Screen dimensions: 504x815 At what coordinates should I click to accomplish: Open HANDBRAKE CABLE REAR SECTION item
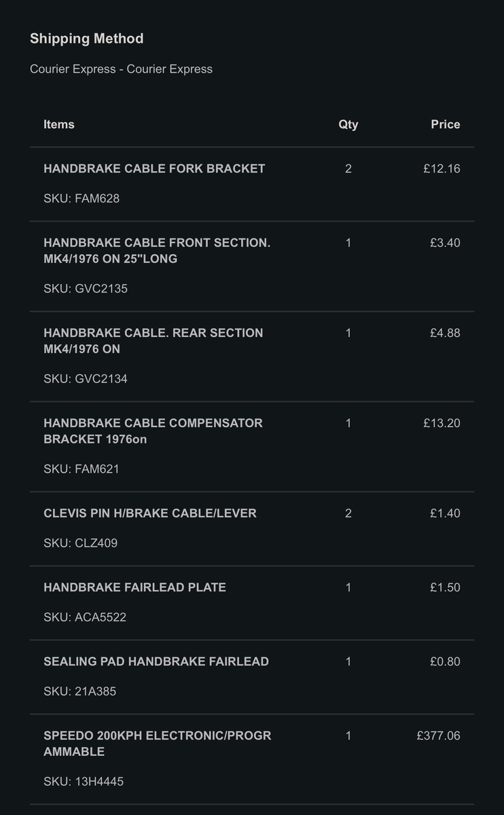coord(153,341)
